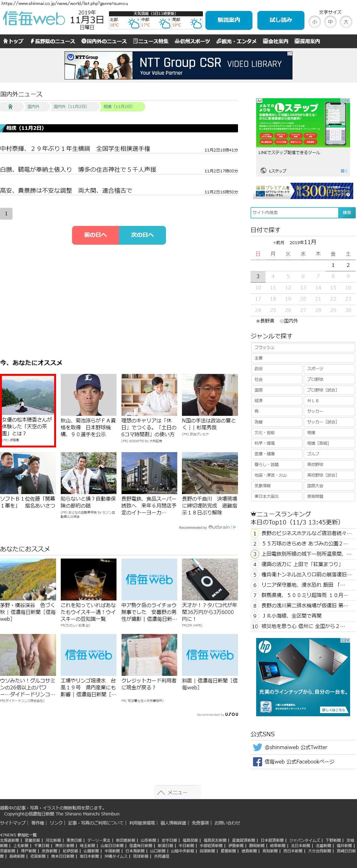Open 長野県のニュース in the navigation bar
This screenshot has width=357, height=868.
coord(53,41)
